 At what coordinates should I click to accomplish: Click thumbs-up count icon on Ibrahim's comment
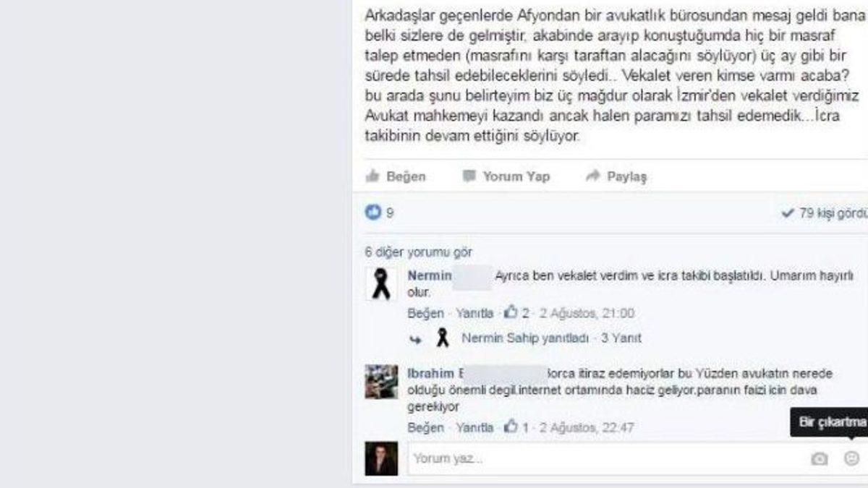[x=511, y=427]
